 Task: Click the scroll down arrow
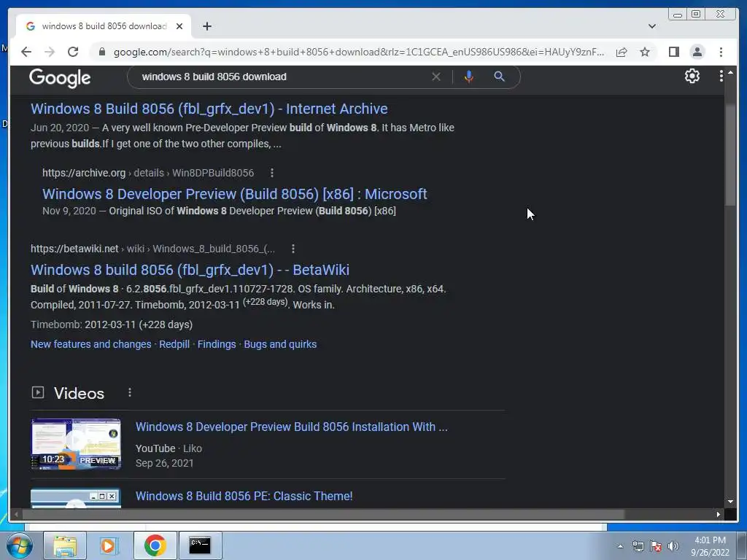tap(730, 502)
